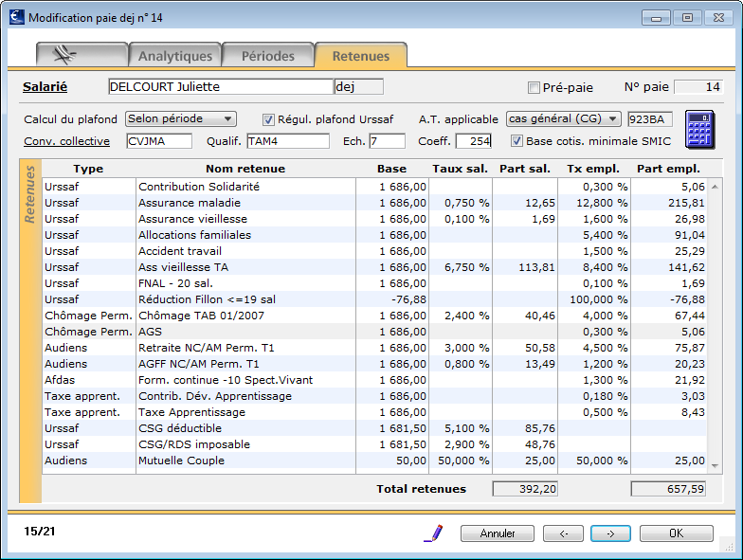Toggle Base cotis. minimale SMIC checkbox
The image size is (743, 560).
coord(516,141)
